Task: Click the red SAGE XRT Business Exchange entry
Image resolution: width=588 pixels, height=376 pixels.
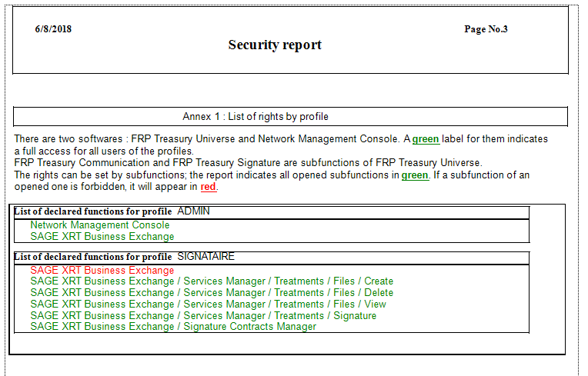Action: (102, 270)
